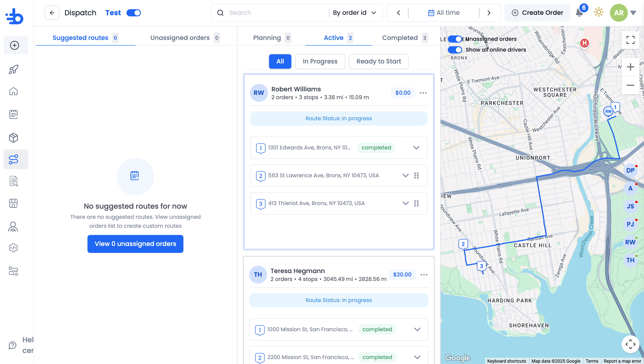
Task: Open the workflow settings sidebar icon
Action: pyautogui.click(x=13, y=271)
